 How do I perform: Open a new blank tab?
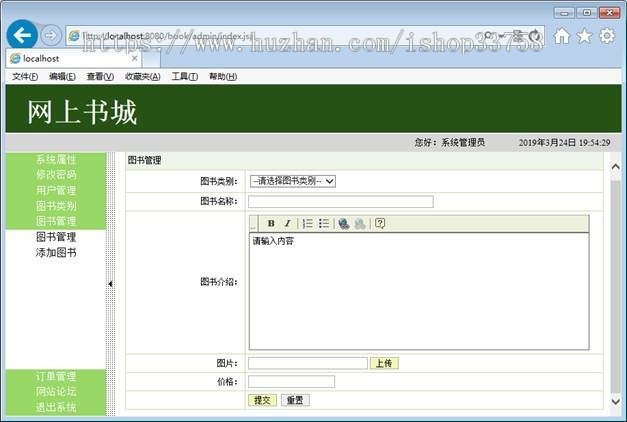tap(152, 60)
